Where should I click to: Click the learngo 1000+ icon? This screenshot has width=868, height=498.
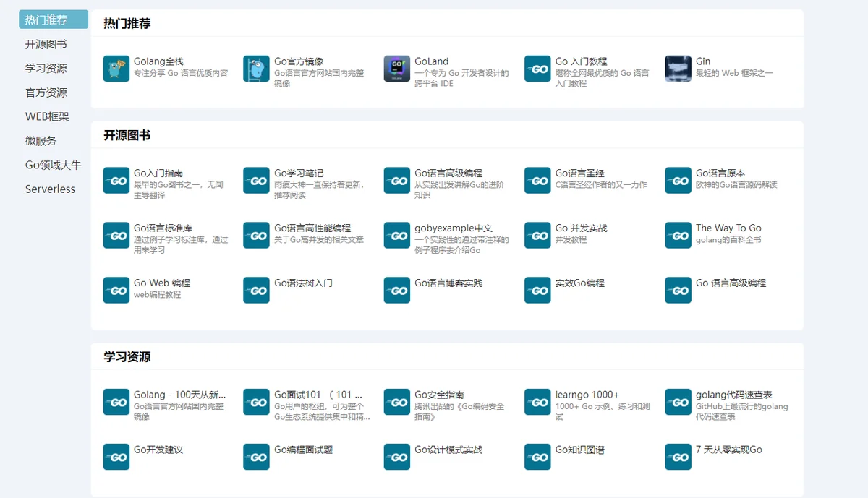point(537,403)
